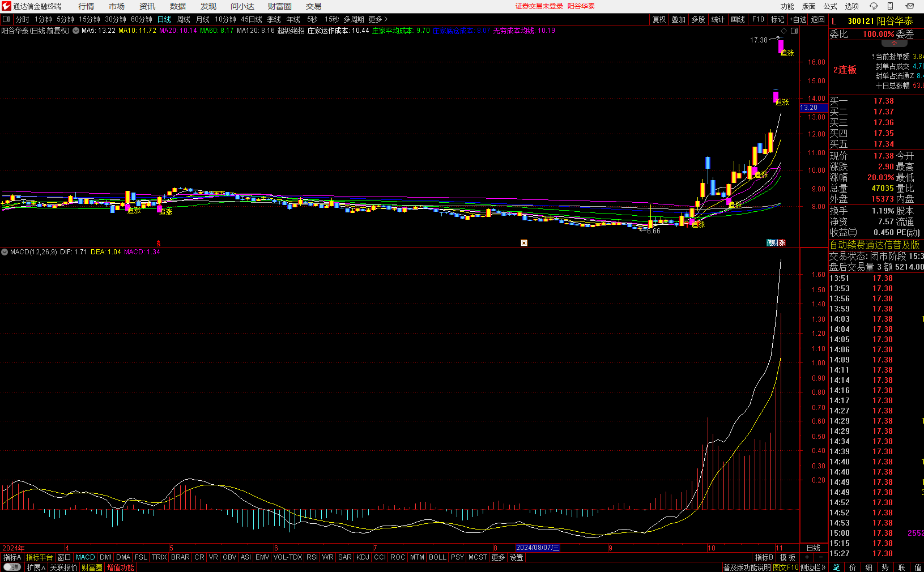Viewport: 924px width, 572px height.
Task: Open the 复权 adjustment menu
Action: [x=659, y=19]
